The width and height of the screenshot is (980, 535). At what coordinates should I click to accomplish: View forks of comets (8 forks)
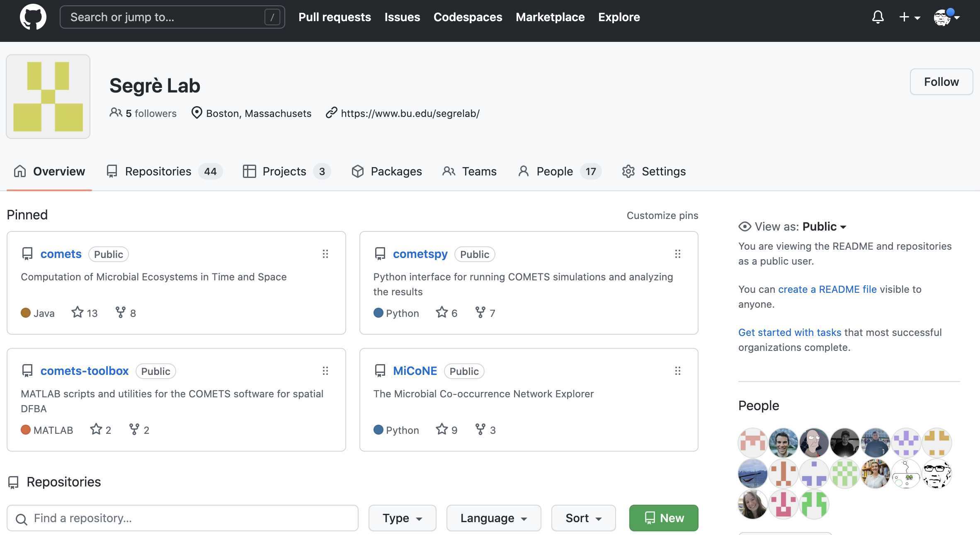[126, 313]
